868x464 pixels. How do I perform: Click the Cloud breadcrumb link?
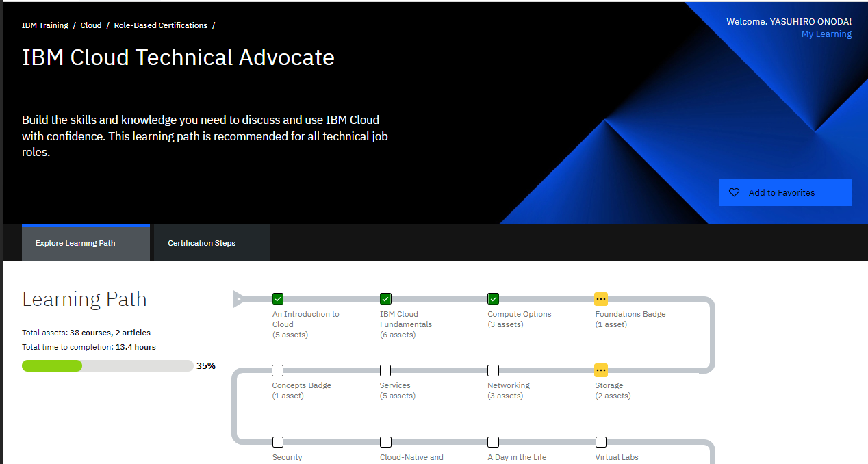tap(90, 25)
